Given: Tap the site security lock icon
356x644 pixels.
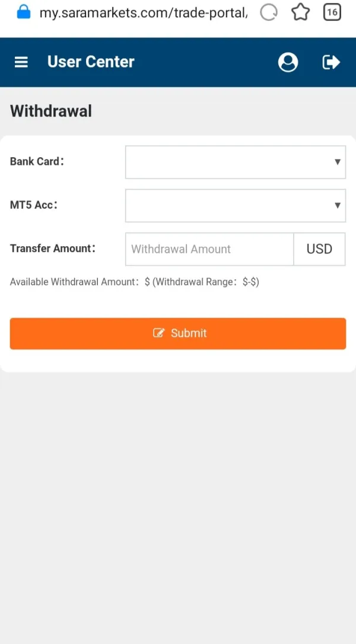Looking at the screenshot, I should point(23,12).
